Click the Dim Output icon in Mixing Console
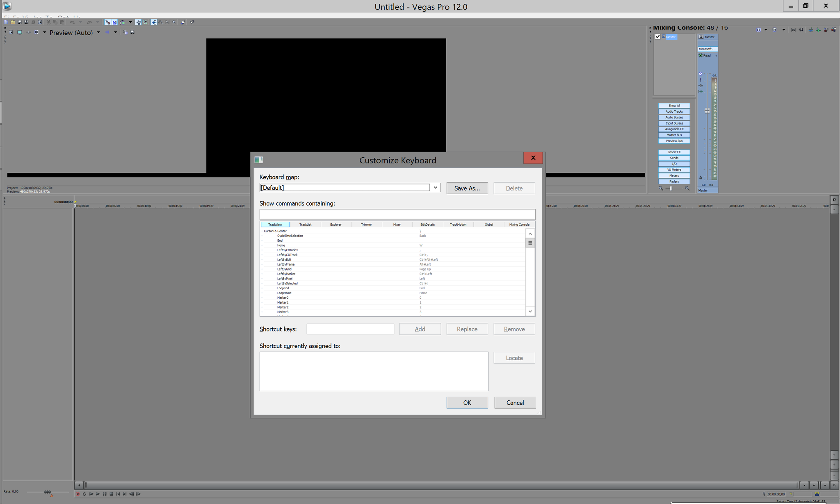The height and width of the screenshot is (504, 840). click(801, 30)
